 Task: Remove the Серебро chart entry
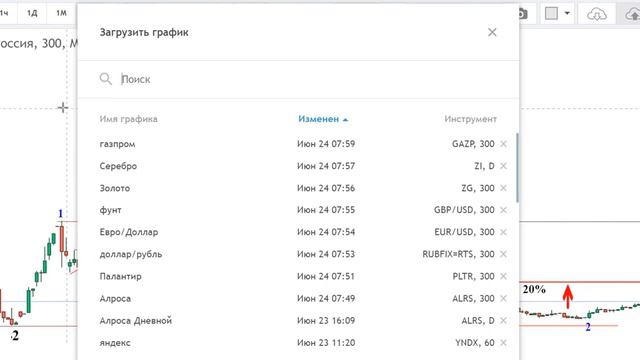[x=503, y=166]
